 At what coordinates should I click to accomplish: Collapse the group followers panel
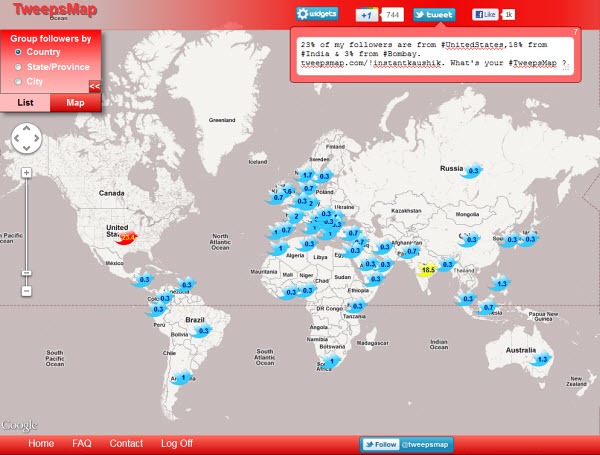[x=95, y=86]
